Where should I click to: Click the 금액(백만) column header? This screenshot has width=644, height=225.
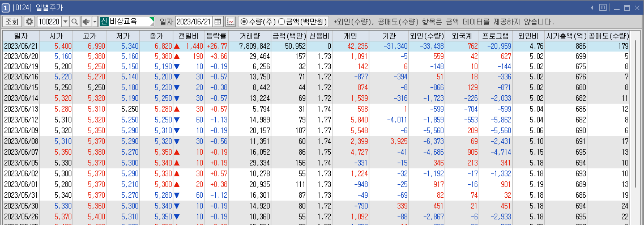pyautogui.click(x=289, y=36)
